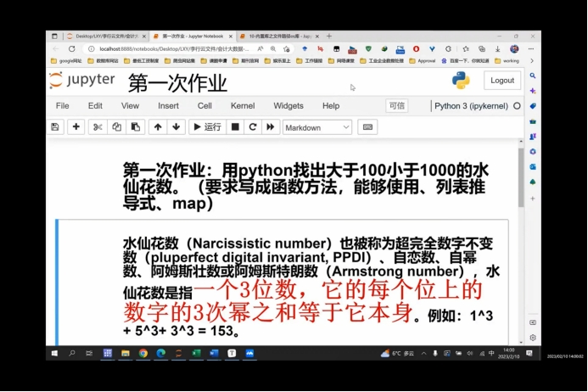Viewport: 588px width, 392px height.
Task: Move the selected cell down
Action: pyautogui.click(x=176, y=127)
